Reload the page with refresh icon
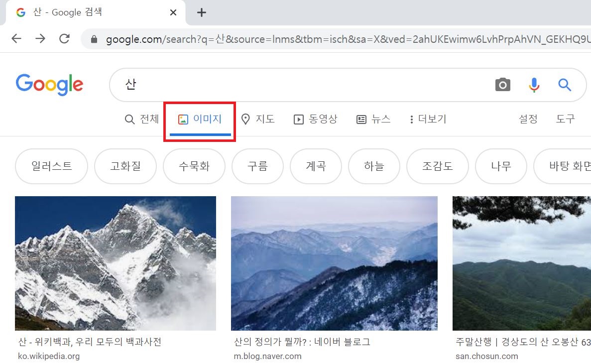The image size is (591, 364). (64, 38)
